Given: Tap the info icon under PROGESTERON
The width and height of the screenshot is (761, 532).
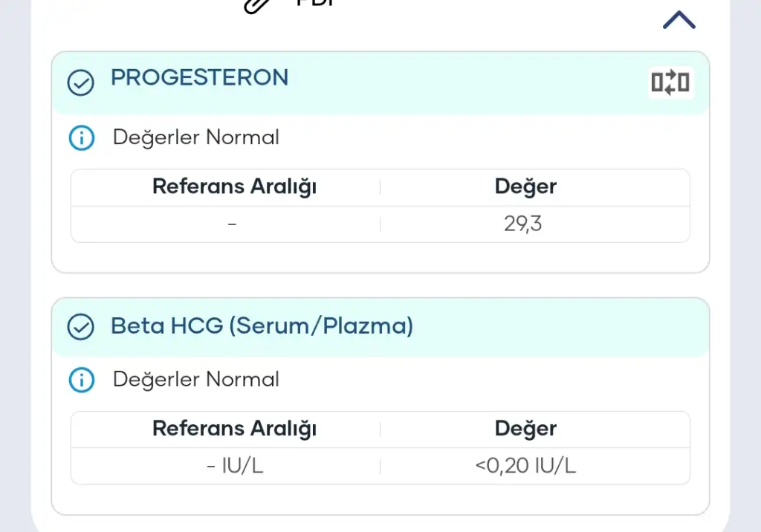Looking at the screenshot, I should coord(81,137).
